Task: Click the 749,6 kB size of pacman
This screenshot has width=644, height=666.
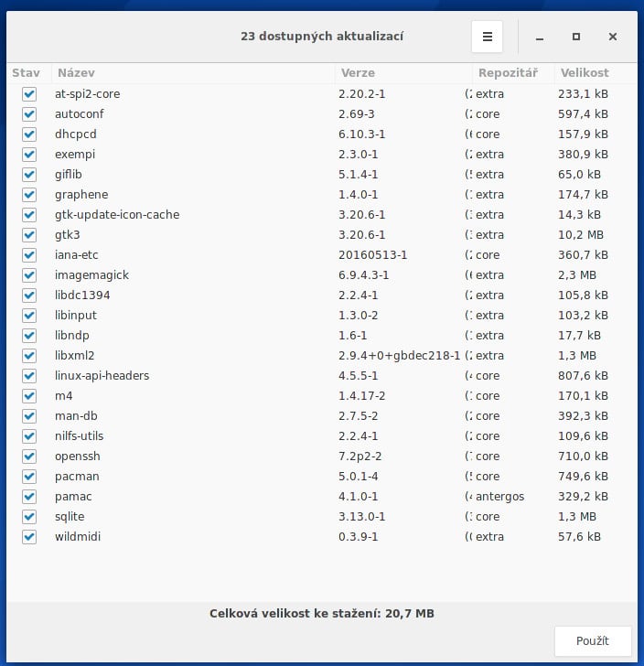Action: [x=584, y=477]
